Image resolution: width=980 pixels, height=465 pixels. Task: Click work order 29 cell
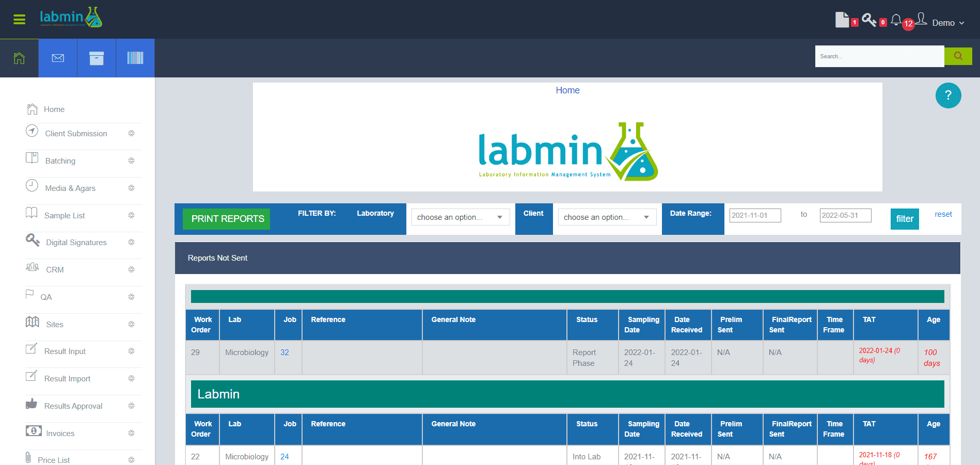tap(202, 358)
